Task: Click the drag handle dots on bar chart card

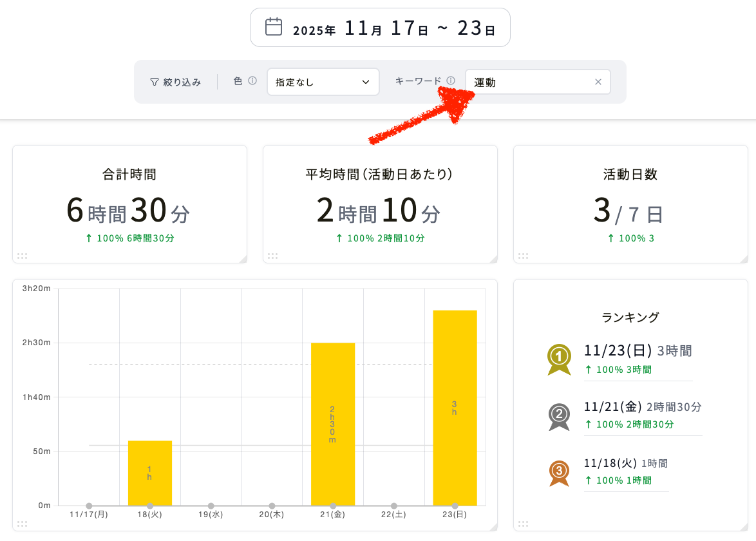Action: pyautogui.click(x=22, y=524)
